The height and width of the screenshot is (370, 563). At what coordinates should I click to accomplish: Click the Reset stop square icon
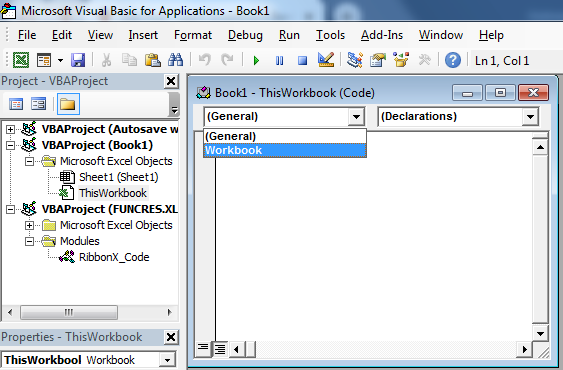[x=303, y=60]
